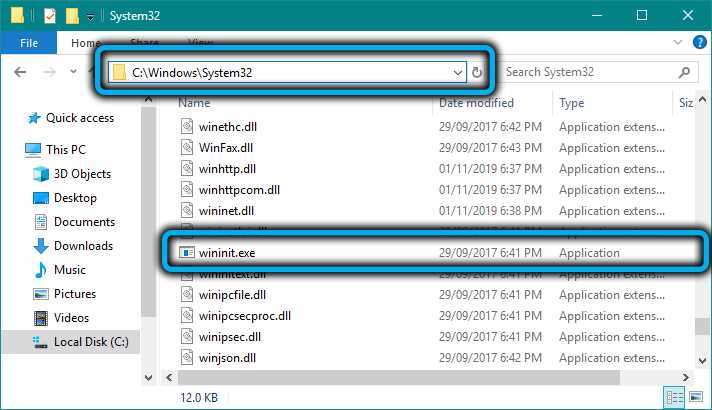
Task: Click the winjson.dll file icon
Action: (x=187, y=357)
